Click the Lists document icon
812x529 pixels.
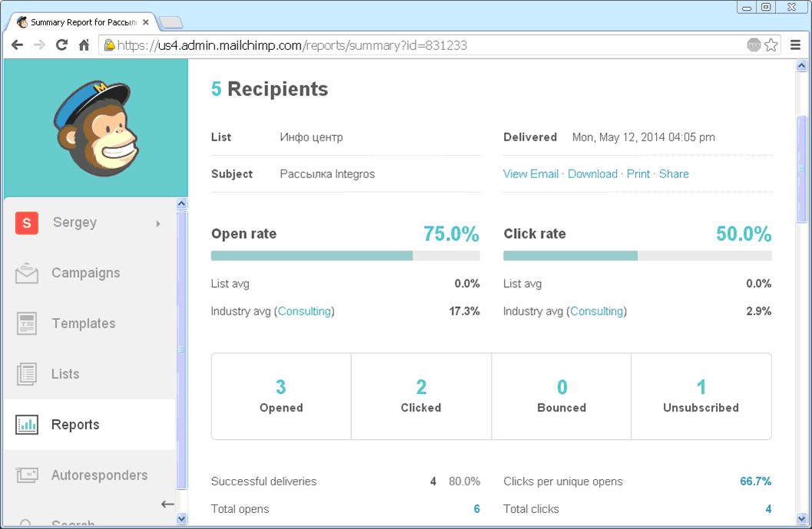pos(26,374)
